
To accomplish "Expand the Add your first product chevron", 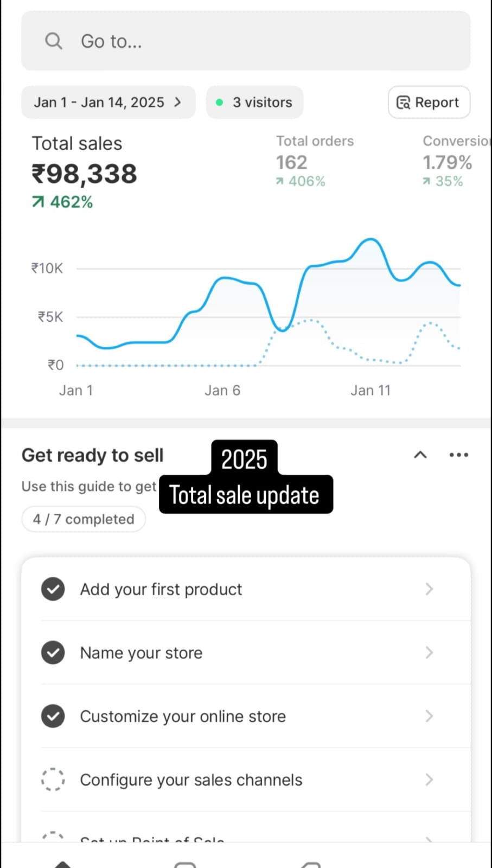I will pos(429,589).
